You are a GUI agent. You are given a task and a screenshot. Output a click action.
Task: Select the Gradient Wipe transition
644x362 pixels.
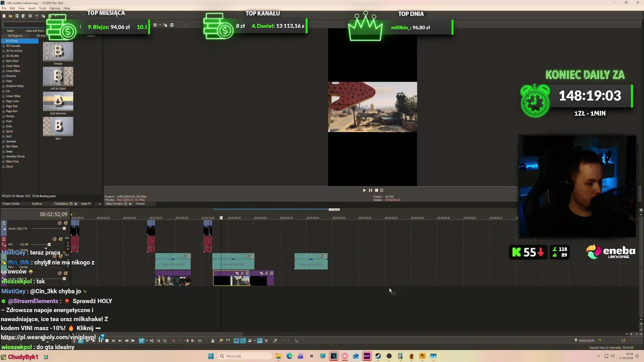tap(15, 86)
